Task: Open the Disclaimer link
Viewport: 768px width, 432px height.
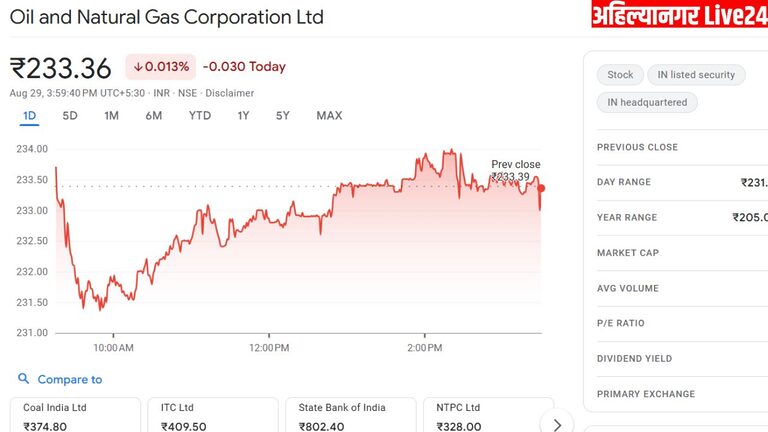Action: pyautogui.click(x=231, y=93)
